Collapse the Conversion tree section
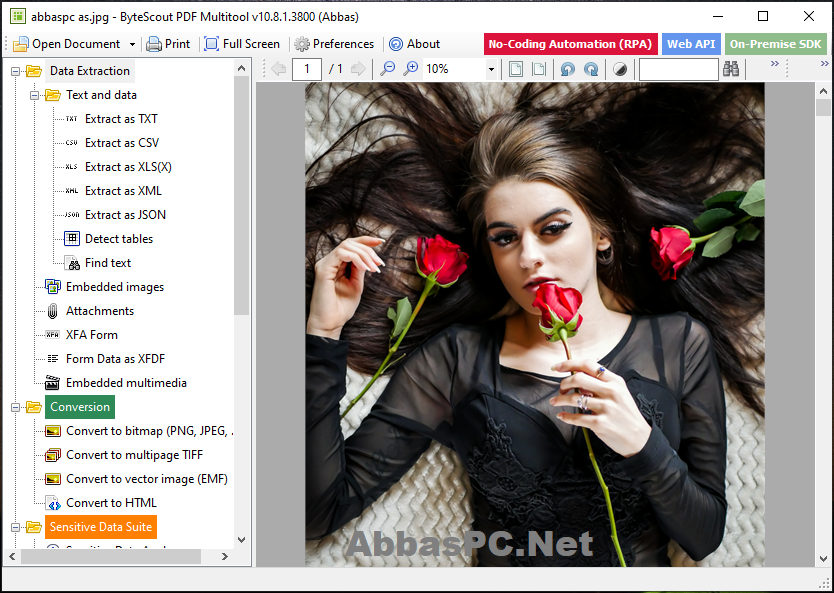The height and width of the screenshot is (593, 834). pos(15,407)
